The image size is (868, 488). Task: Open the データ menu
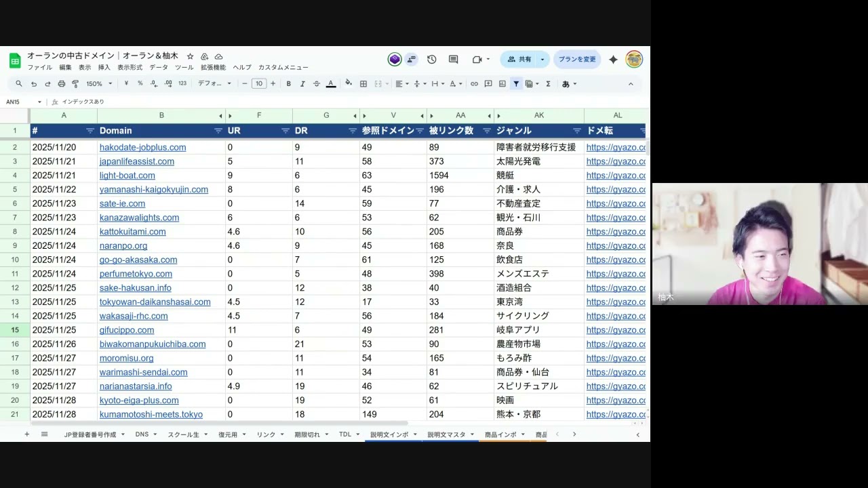point(159,68)
